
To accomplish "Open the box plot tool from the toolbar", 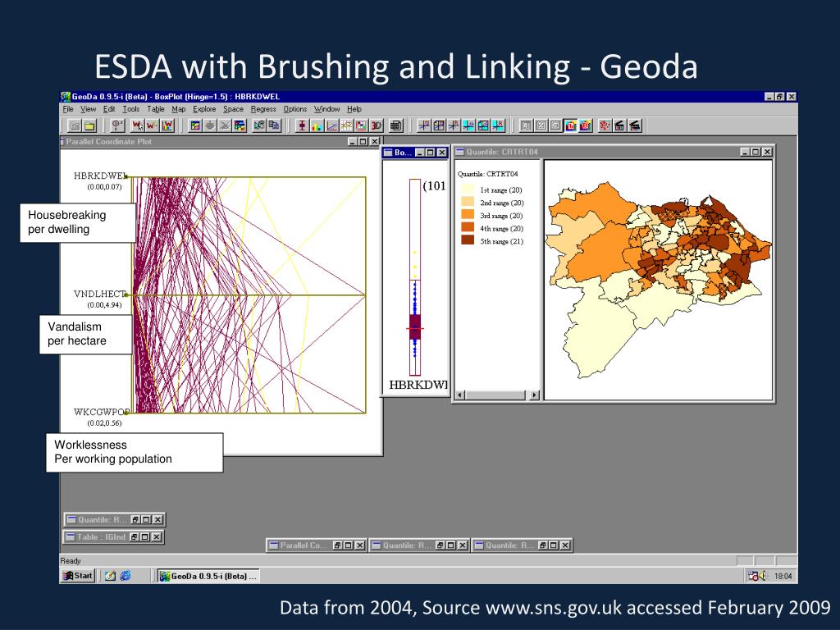I will coord(302,126).
